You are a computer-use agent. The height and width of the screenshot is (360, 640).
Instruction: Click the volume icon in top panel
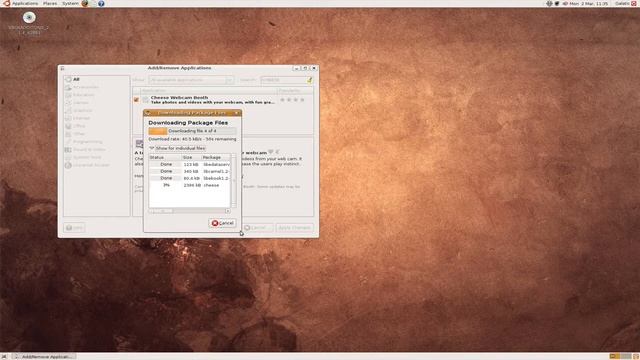[565, 3]
